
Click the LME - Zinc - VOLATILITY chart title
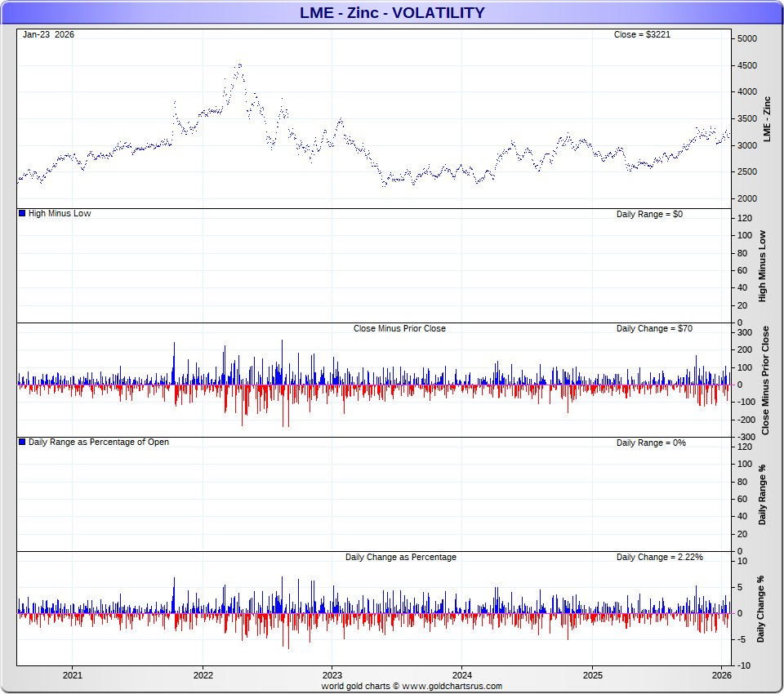[x=392, y=12]
